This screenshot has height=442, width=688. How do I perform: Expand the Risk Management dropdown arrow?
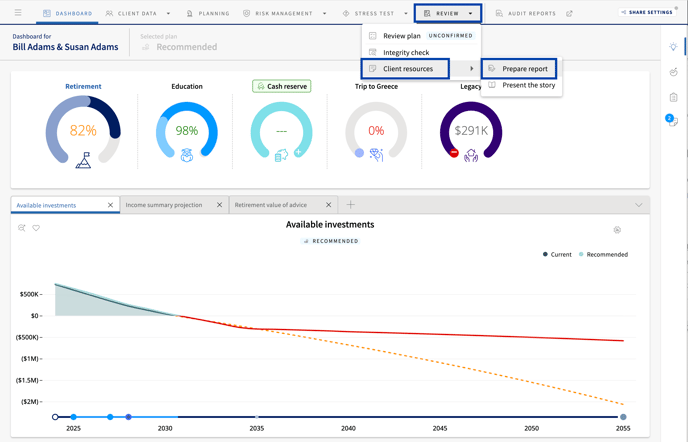coord(325,14)
